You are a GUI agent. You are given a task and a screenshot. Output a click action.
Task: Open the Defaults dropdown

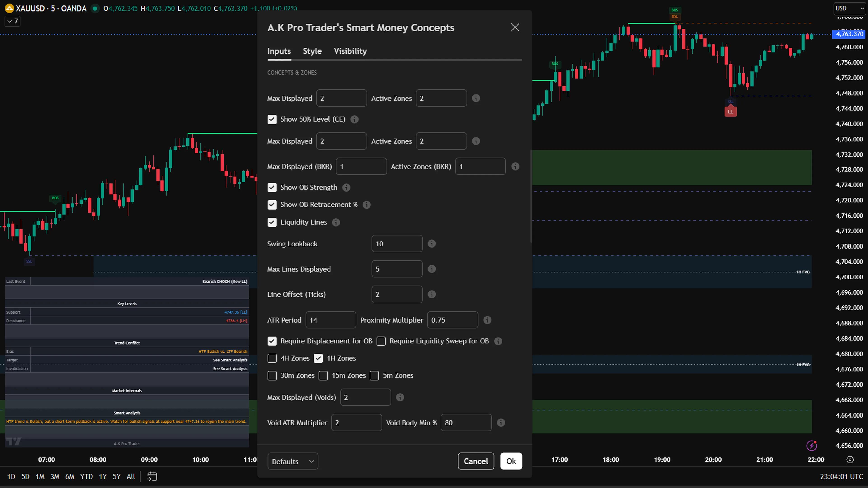coord(292,461)
